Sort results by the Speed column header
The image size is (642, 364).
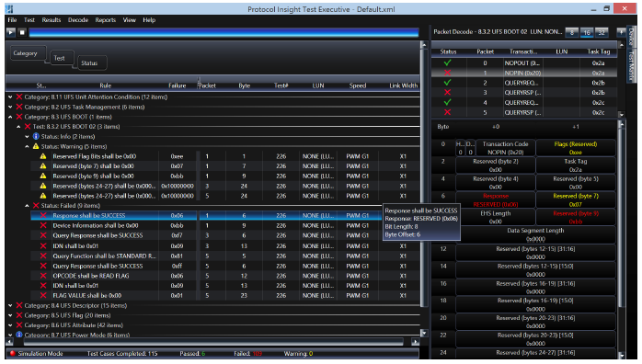tap(358, 85)
